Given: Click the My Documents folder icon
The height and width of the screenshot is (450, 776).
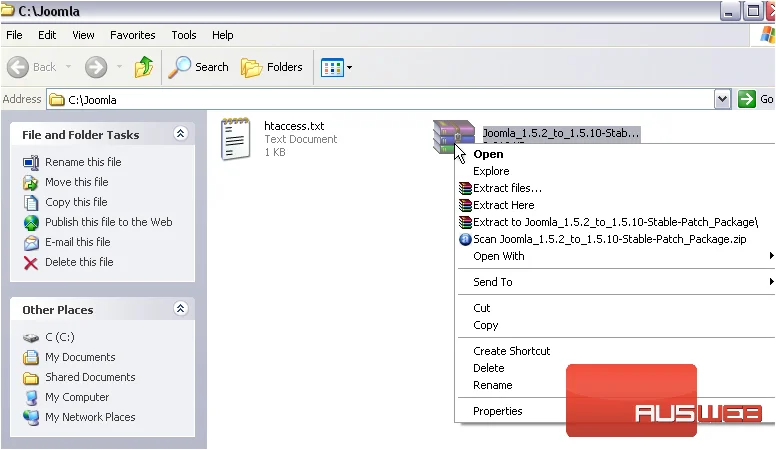Looking at the screenshot, I should [x=31, y=357].
